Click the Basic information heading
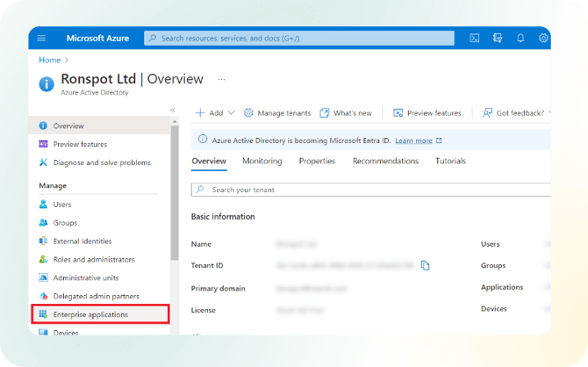The image size is (588, 367). [223, 217]
